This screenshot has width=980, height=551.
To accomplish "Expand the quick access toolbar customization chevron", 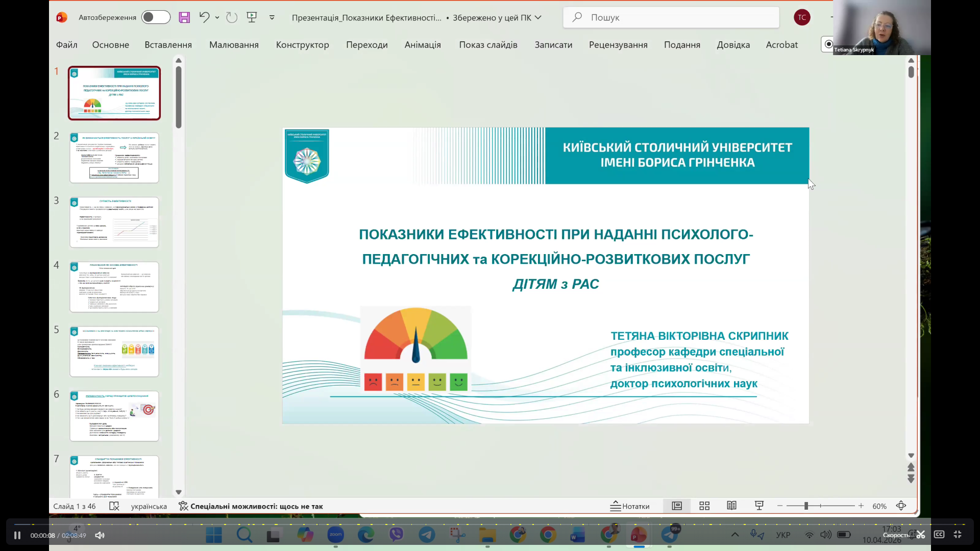I will (272, 17).
